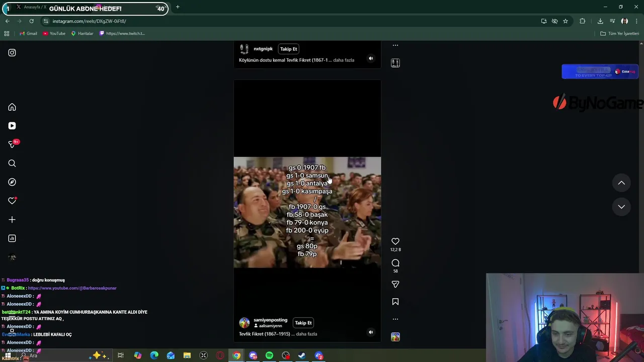Share the reel with paper plane icon
The image size is (644, 362).
(x=395, y=285)
